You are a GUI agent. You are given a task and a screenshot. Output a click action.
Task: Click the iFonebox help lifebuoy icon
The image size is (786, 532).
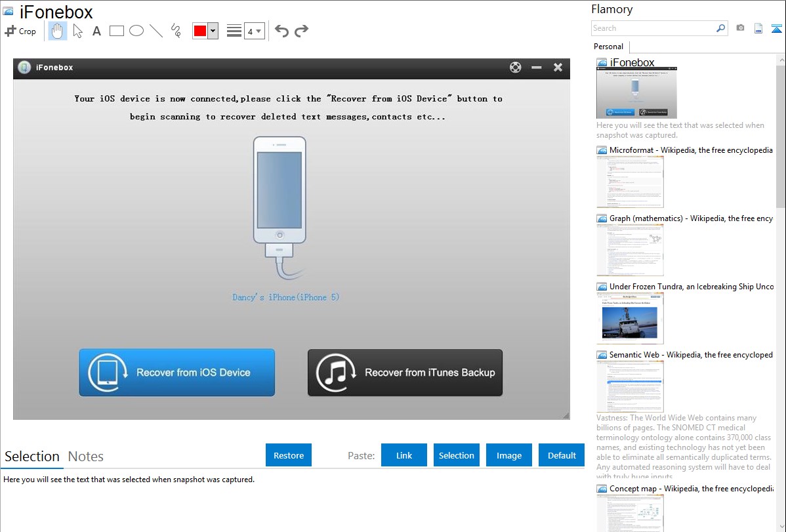pyautogui.click(x=515, y=67)
